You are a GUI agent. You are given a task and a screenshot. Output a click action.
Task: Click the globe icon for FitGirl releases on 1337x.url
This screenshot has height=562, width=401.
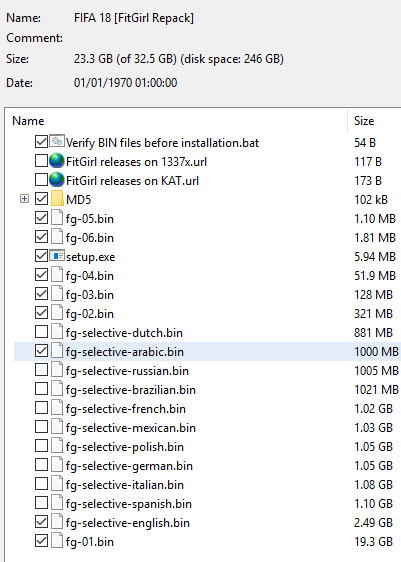57,161
